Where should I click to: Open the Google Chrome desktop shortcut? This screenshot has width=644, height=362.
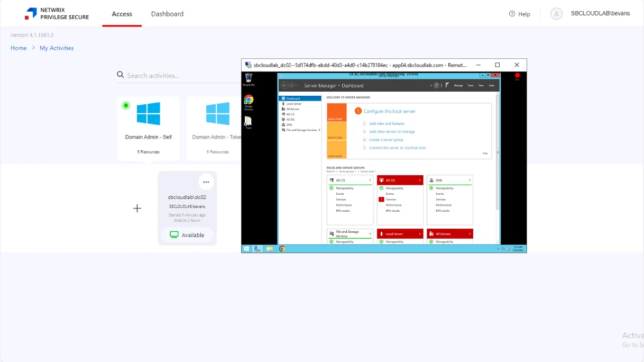pyautogui.click(x=249, y=102)
